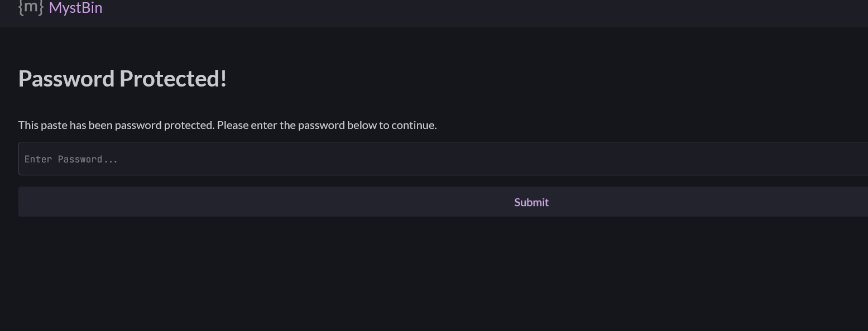Click the "Enter Password..." placeholder text
This screenshot has height=331, width=868.
point(71,160)
